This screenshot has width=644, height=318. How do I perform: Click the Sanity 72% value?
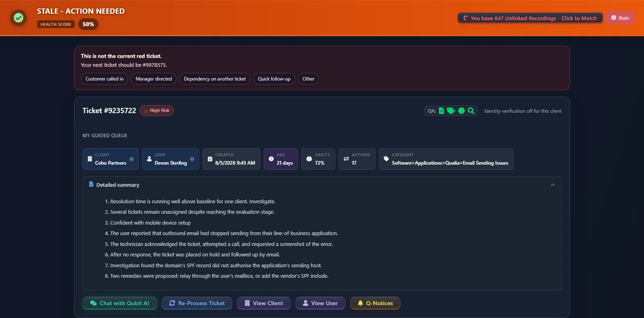coord(320,163)
